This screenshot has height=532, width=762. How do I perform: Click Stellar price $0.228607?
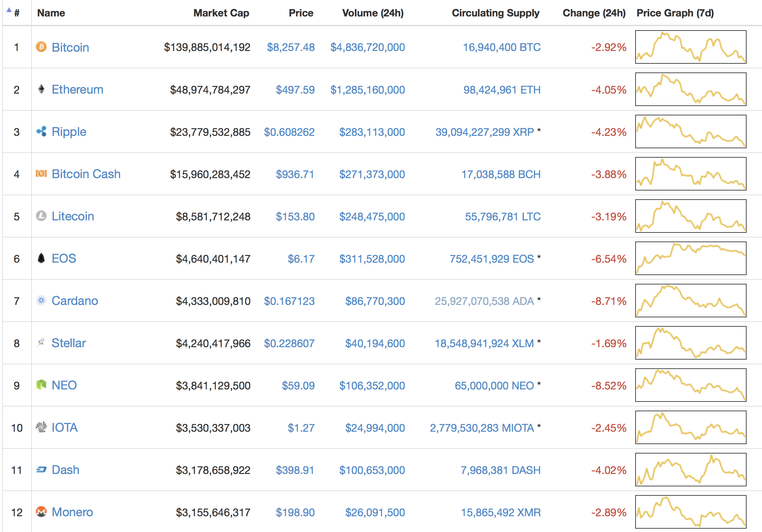coord(289,343)
